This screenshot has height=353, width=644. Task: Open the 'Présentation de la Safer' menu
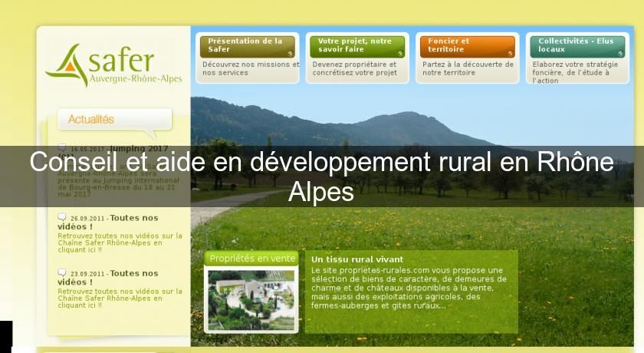coord(248,47)
